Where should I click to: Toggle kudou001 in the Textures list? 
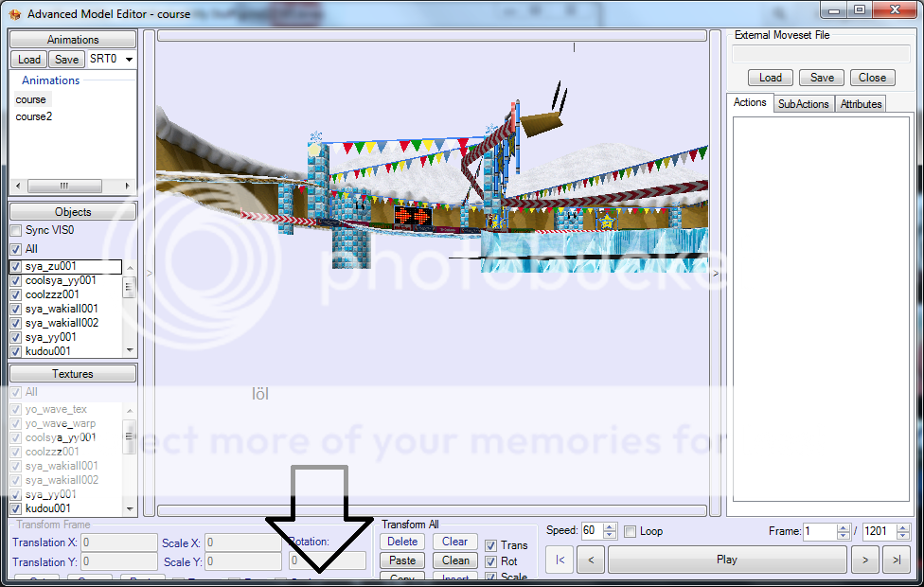coord(16,508)
